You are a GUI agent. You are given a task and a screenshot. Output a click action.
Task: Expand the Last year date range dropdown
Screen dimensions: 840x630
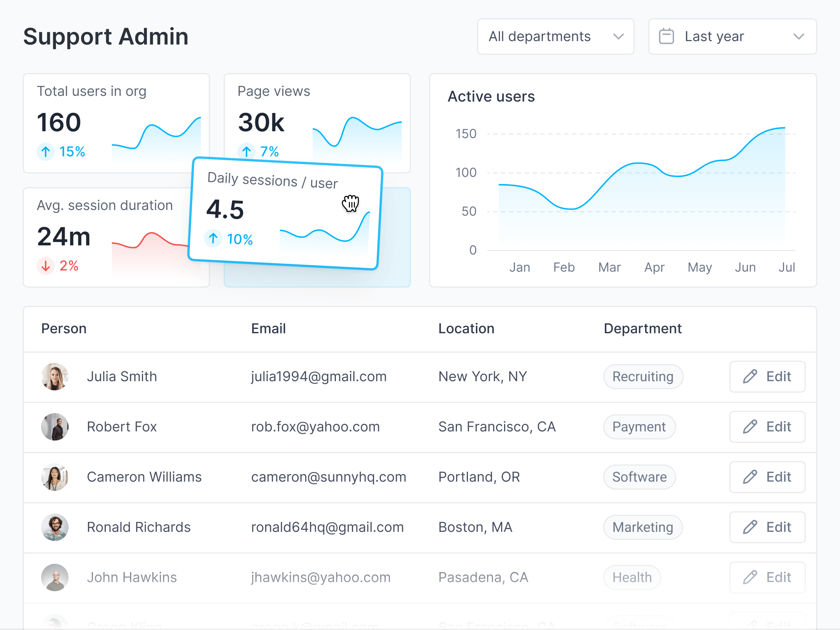(732, 37)
